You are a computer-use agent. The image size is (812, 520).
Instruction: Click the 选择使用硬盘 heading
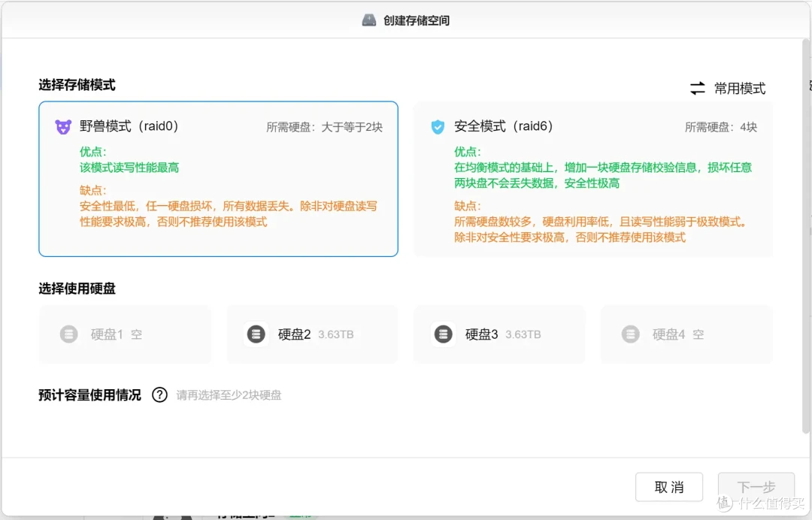pyautogui.click(x=77, y=289)
